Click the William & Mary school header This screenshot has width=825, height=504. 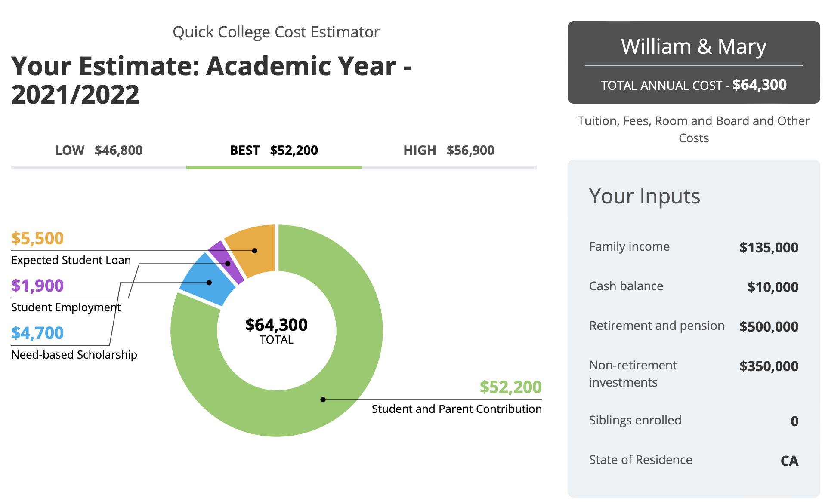tap(693, 46)
